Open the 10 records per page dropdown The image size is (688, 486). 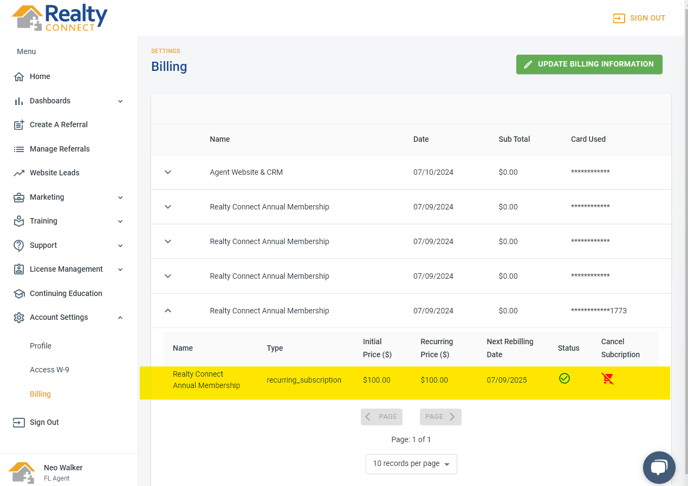pyautogui.click(x=411, y=464)
